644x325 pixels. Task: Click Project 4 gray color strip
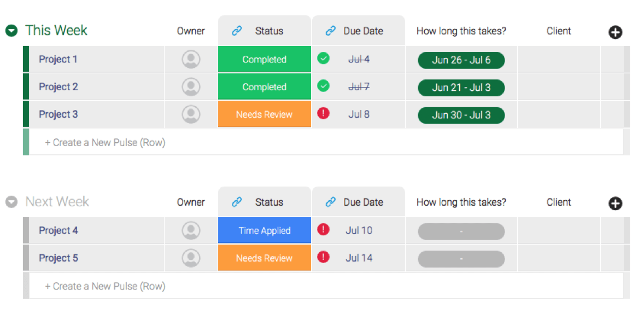(26, 230)
